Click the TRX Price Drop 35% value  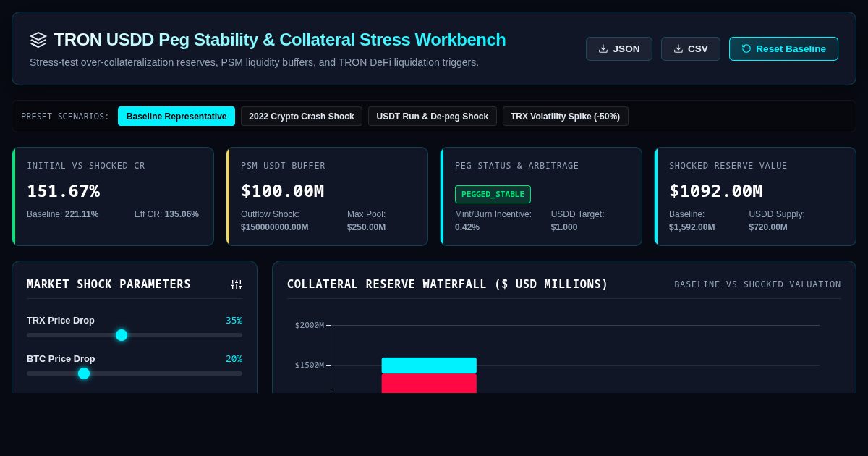point(234,321)
